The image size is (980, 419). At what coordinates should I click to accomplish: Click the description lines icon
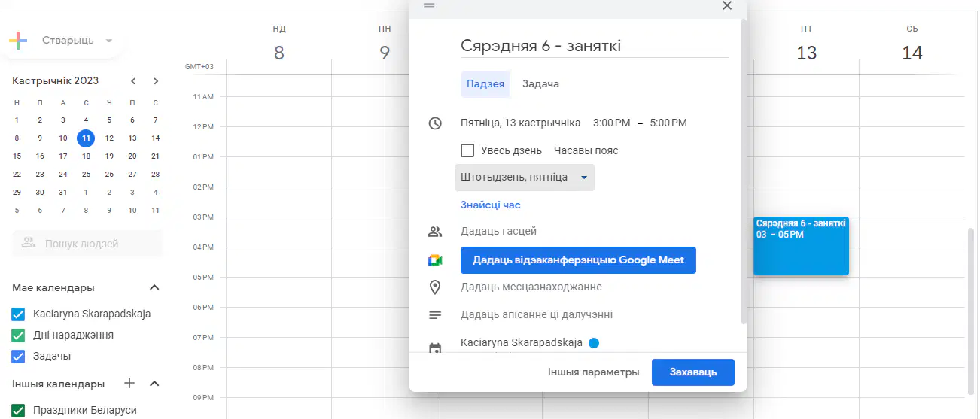[x=435, y=315]
